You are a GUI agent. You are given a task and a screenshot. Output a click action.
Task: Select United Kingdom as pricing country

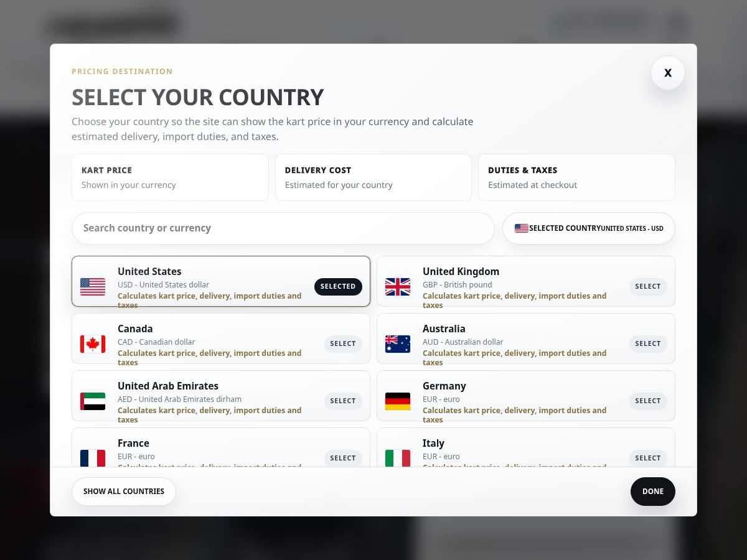648,287
